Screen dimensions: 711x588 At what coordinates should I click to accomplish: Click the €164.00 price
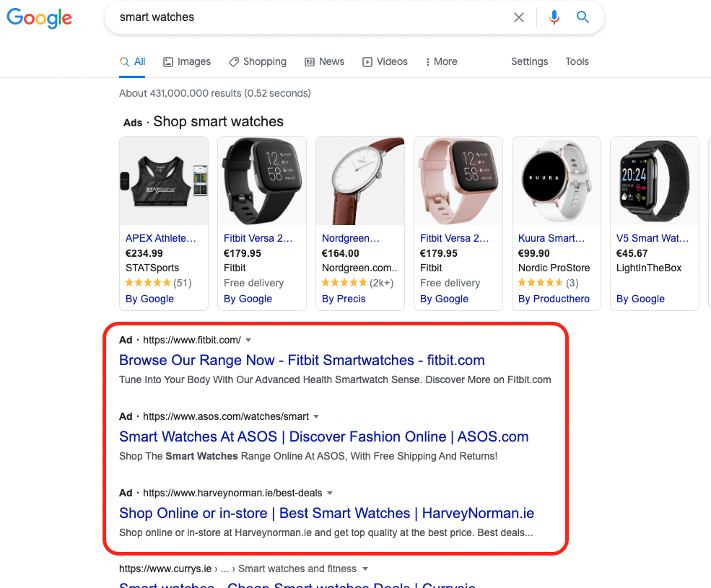340,253
